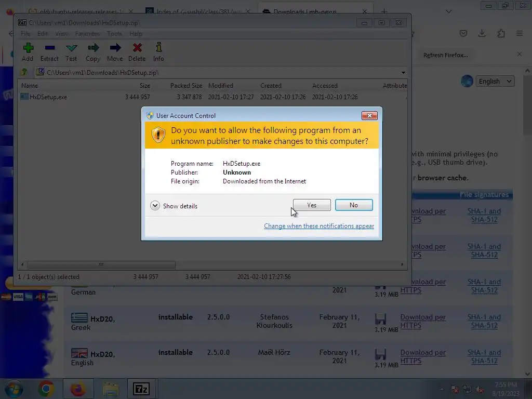Screen dimensions: 532x399
Task: Open the View menu in 7-Zip
Action: tap(61, 34)
